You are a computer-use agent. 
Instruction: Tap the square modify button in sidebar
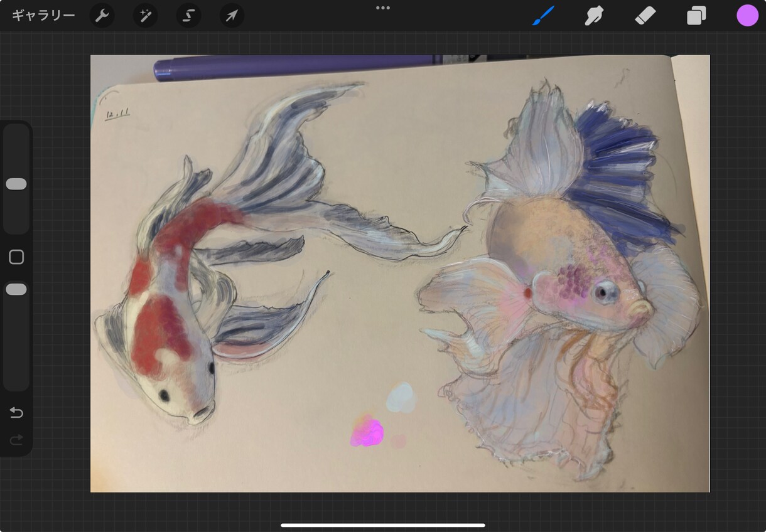(16, 257)
